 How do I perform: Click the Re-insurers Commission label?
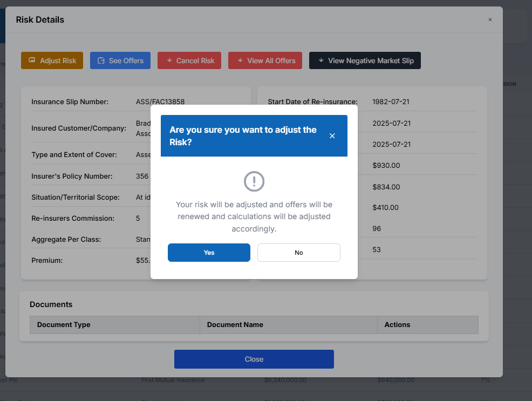click(x=73, y=219)
